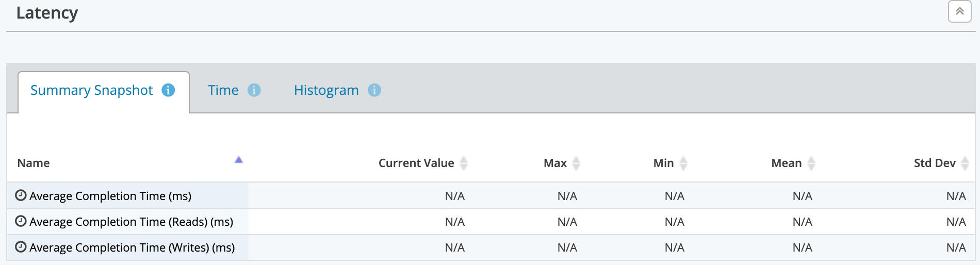Sort by Name using the blue arrow
Image resolution: width=980 pixels, height=265 pixels.
(238, 160)
